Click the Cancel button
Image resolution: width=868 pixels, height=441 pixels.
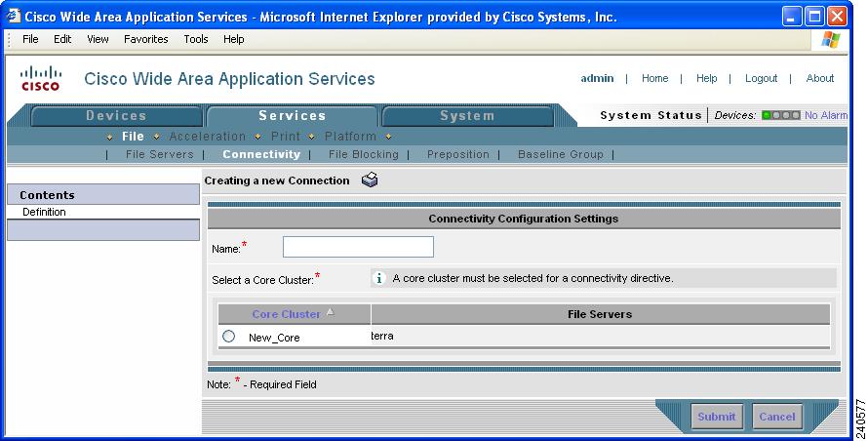click(x=776, y=417)
